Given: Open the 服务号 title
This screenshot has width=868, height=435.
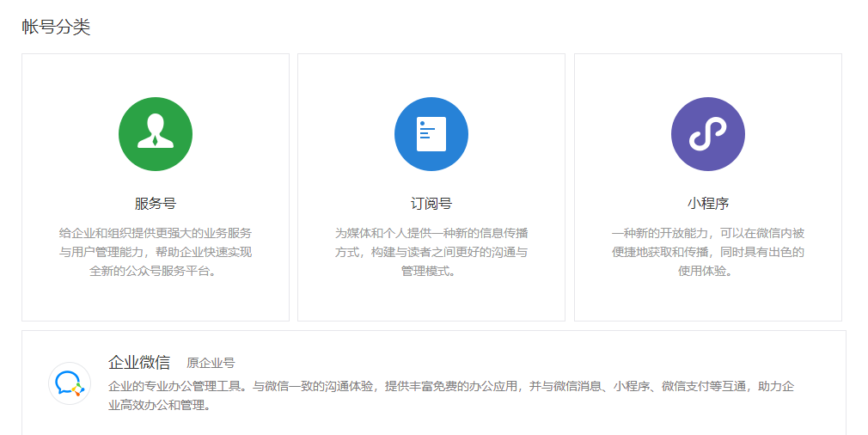Looking at the screenshot, I should pyautogui.click(x=156, y=204).
